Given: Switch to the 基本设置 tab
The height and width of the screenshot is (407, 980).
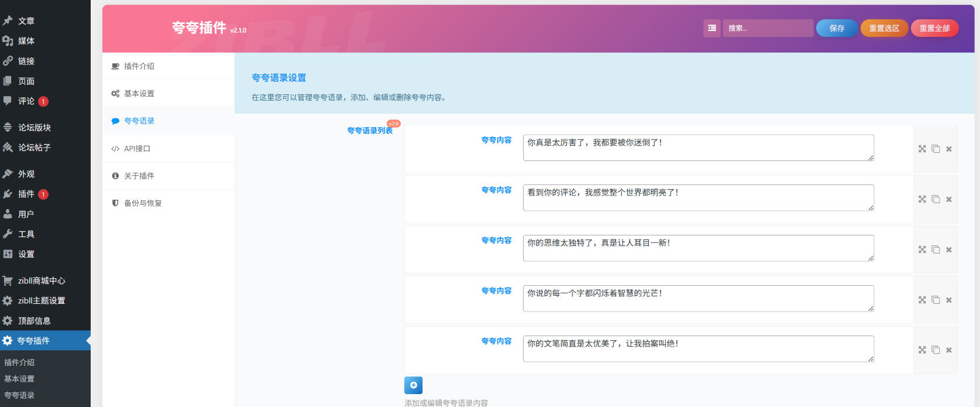Looking at the screenshot, I should 139,94.
